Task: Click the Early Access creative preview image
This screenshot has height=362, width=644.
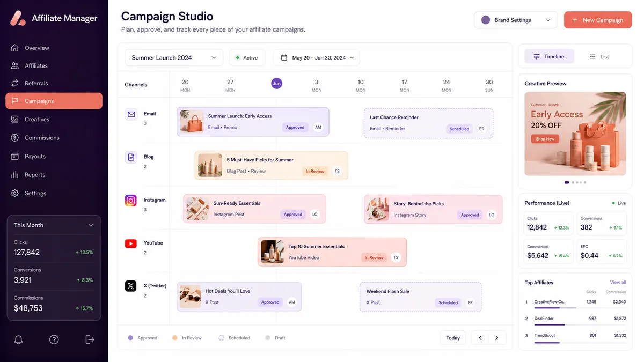Action: pyautogui.click(x=575, y=134)
